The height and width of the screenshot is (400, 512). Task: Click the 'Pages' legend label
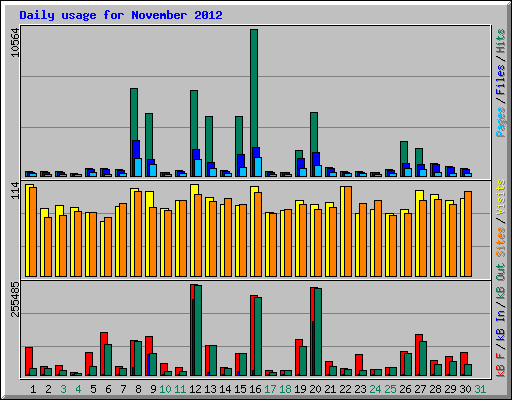point(500,122)
